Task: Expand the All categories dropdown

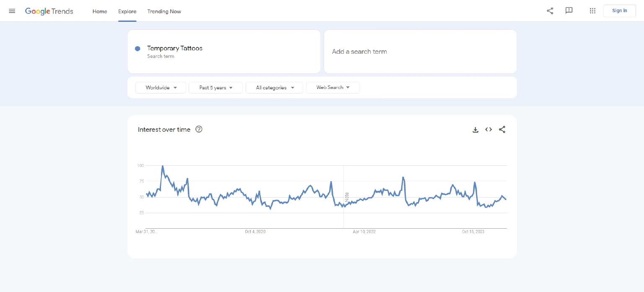Action: (x=274, y=88)
